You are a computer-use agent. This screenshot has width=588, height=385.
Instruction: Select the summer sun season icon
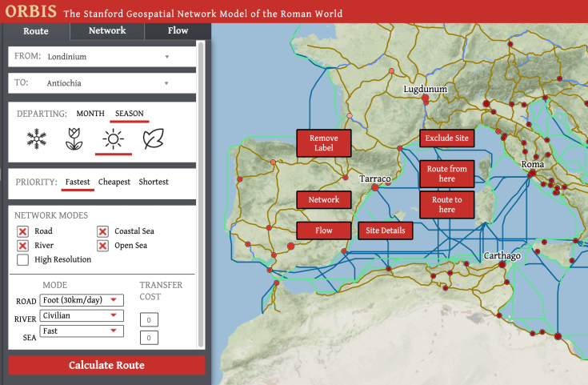click(114, 140)
